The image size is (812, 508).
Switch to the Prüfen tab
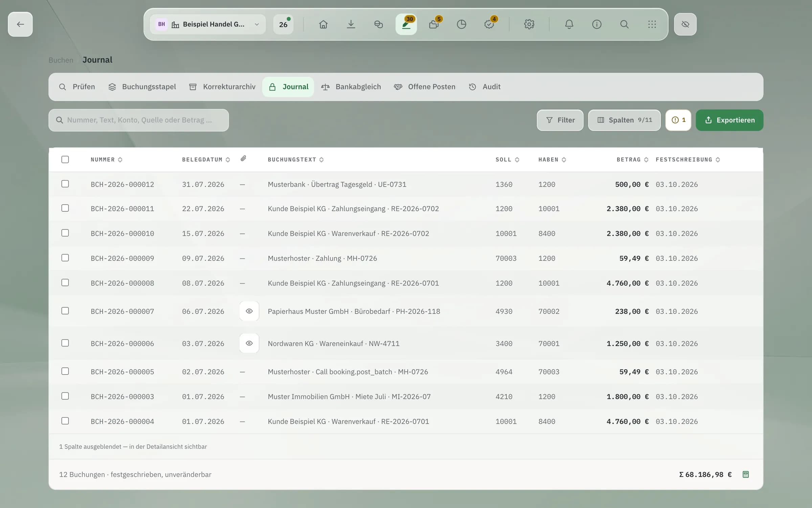tap(77, 87)
